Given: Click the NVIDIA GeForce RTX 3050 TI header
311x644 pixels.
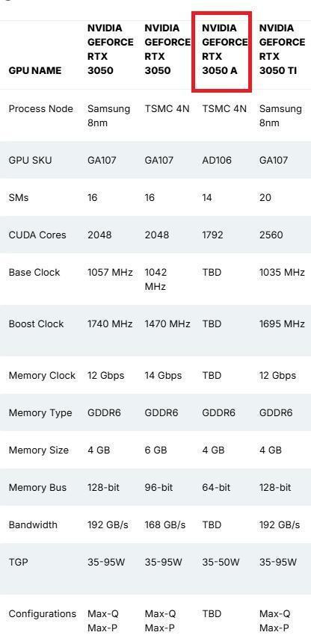Looking at the screenshot, I should pyautogui.click(x=283, y=49).
